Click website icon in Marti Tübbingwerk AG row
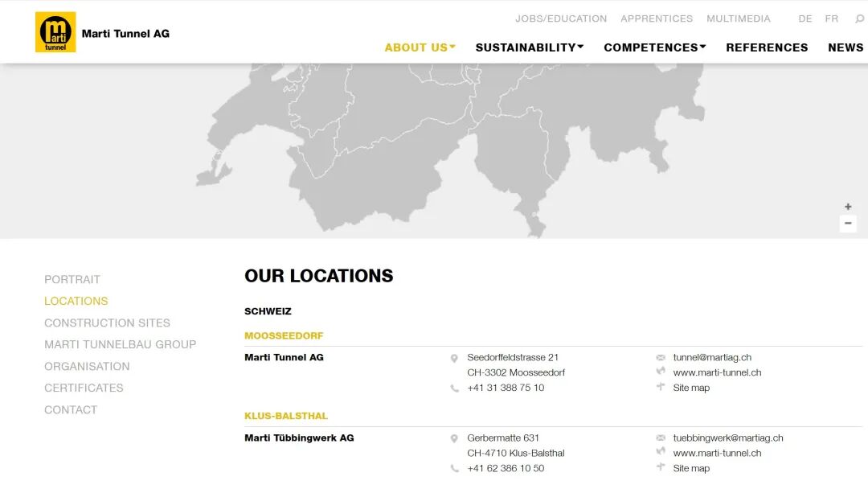Image resolution: width=868 pixels, height=485 pixels. coord(661,452)
